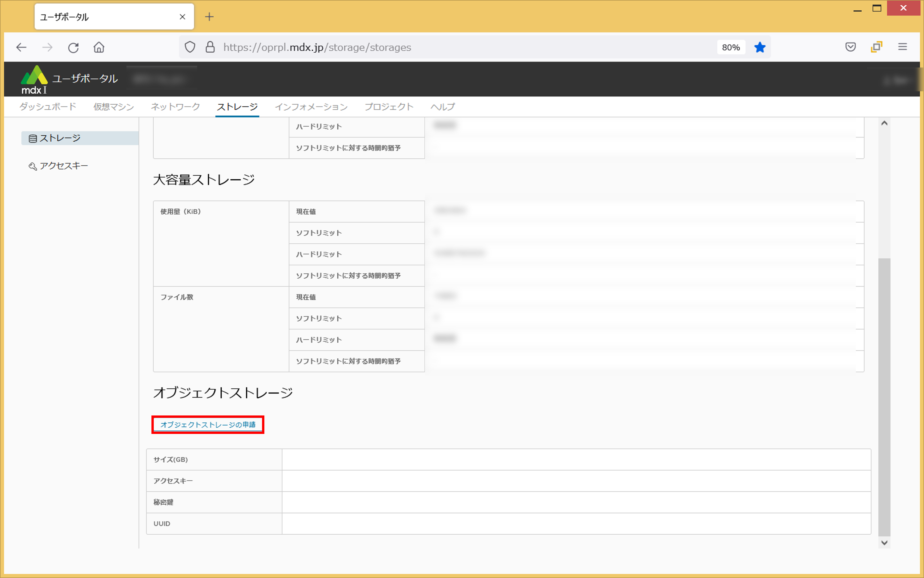This screenshot has width=924, height=578.
Task: Reload the page with refresh icon
Action: point(73,47)
